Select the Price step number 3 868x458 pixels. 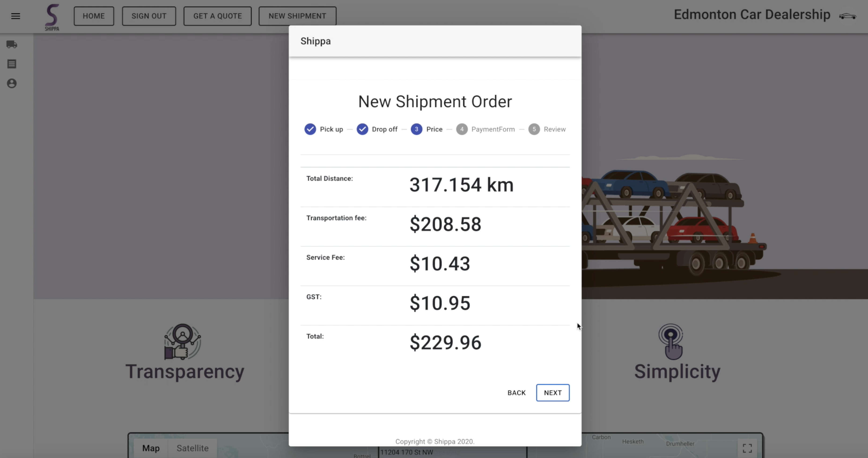tap(416, 129)
